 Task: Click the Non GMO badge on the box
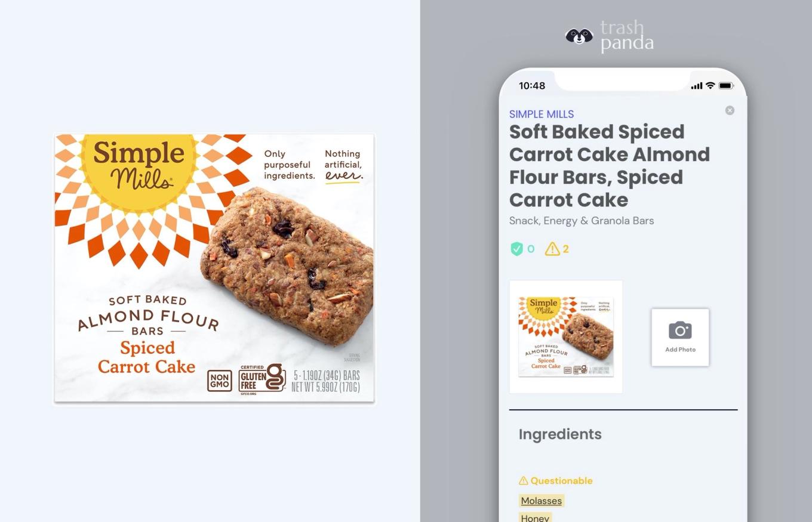[220, 381]
